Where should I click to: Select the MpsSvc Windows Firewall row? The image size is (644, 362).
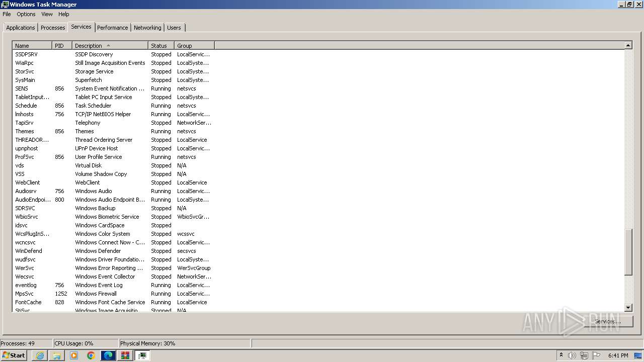[113, 294]
